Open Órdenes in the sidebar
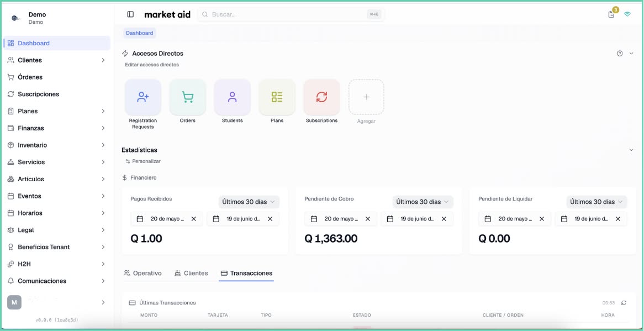 57,77
